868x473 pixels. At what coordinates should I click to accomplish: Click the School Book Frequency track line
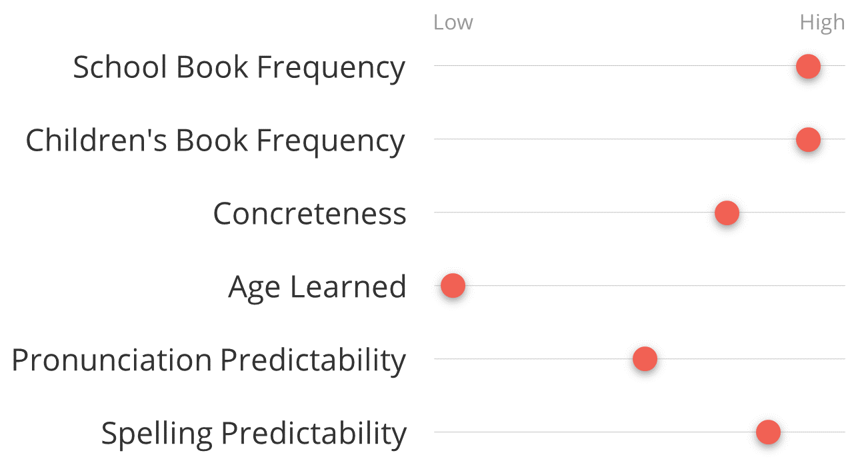tap(639, 65)
